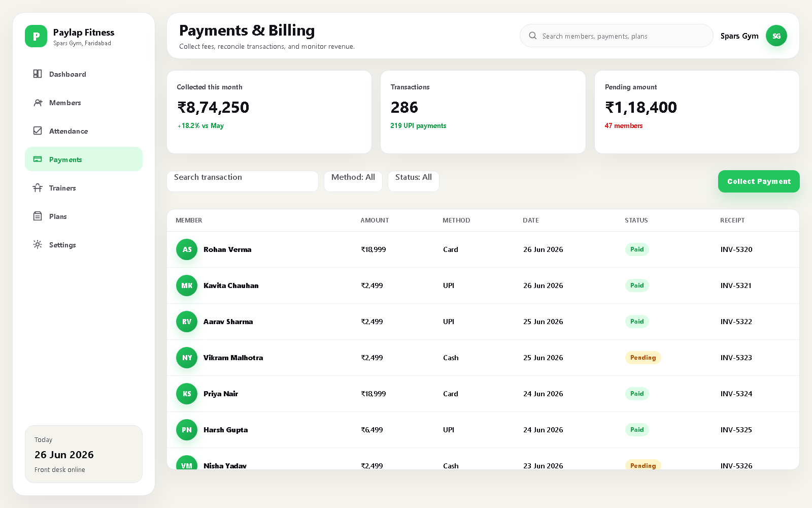
Task: Sort by the AMOUNT column header
Action: tap(375, 220)
